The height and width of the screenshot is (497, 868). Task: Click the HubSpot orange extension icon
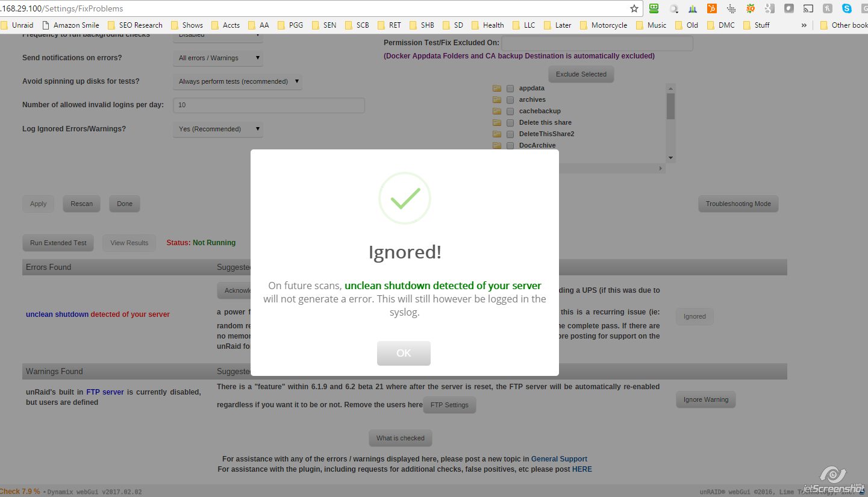click(712, 8)
